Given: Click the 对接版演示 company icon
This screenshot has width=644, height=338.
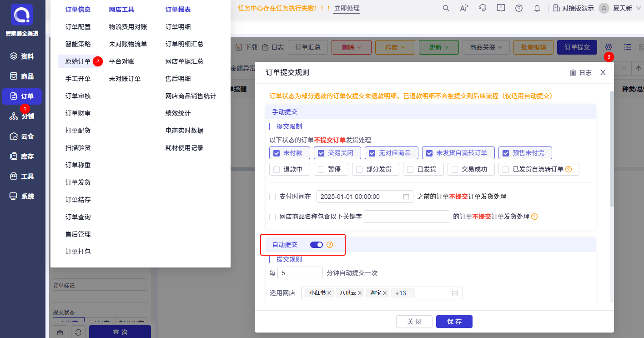Looking at the screenshot, I should 556,8.
